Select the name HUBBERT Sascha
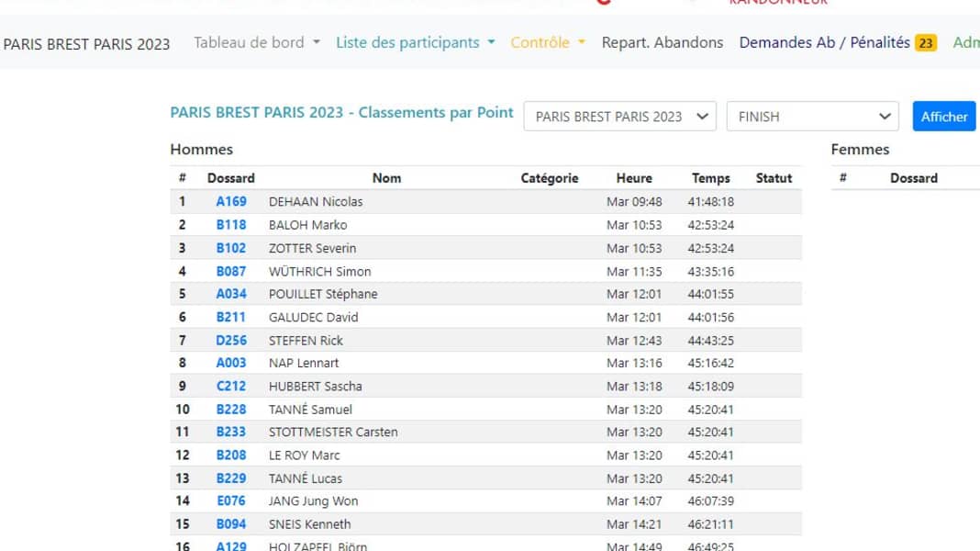The height and width of the screenshot is (551, 980). coord(316,386)
